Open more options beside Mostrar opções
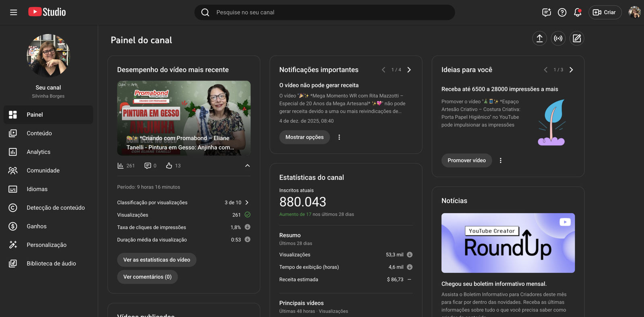Screen dimensions: 644x317 [x=339, y=137]
